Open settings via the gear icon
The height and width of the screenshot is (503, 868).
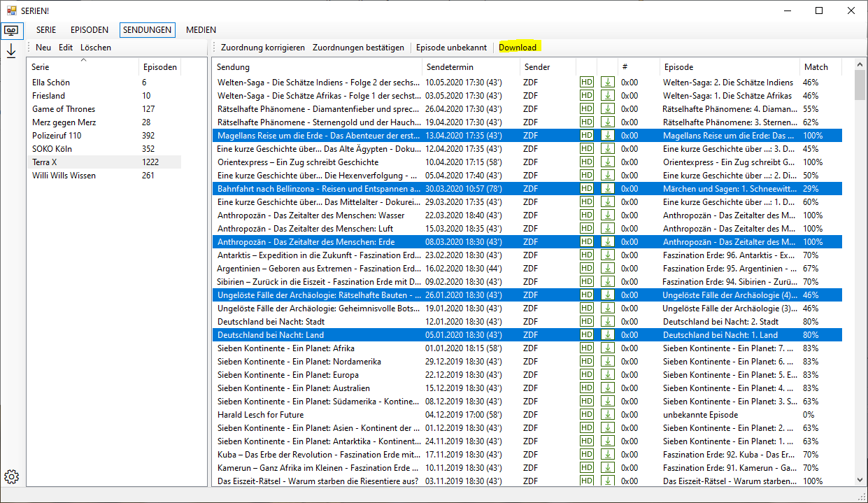point(11,476)
